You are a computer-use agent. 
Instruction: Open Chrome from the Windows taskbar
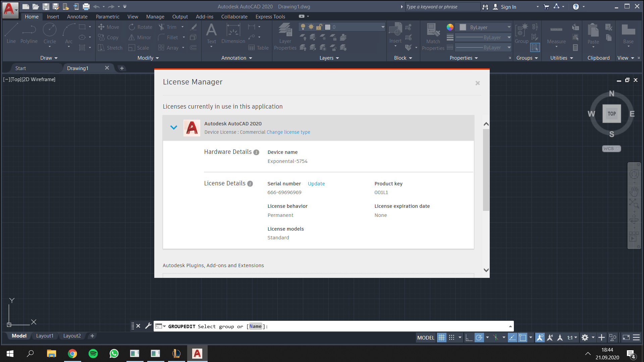[72, 354]
